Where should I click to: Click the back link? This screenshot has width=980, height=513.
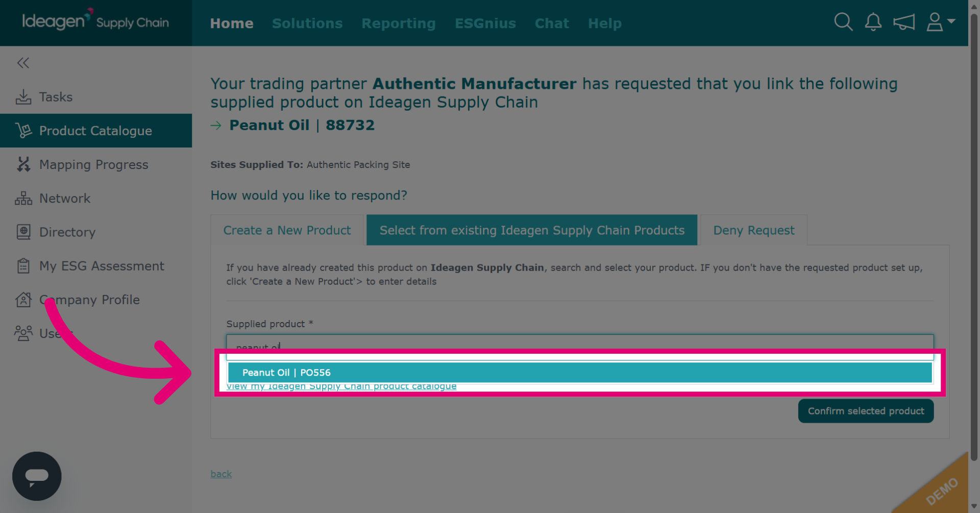click(x=221, y=474)
